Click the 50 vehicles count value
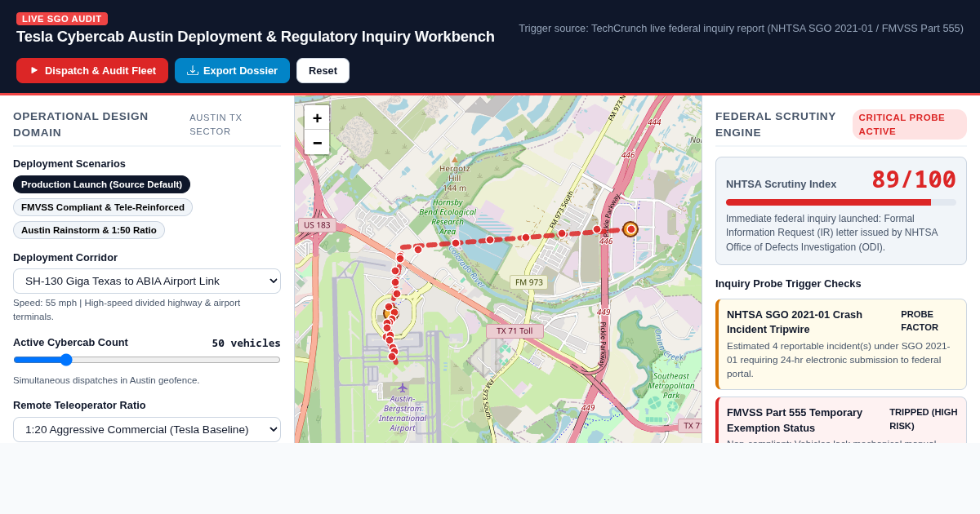The image size is (980, 514). click(246, 343)
